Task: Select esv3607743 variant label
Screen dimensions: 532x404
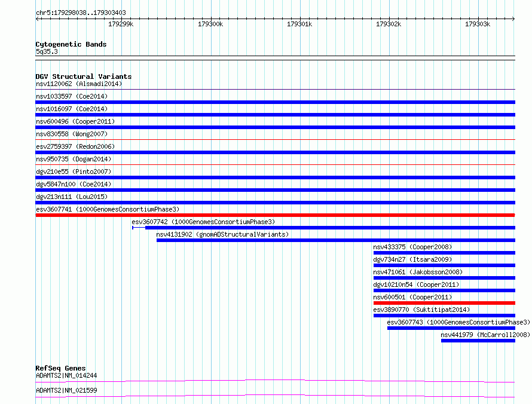Action: (x=458, y=322)
